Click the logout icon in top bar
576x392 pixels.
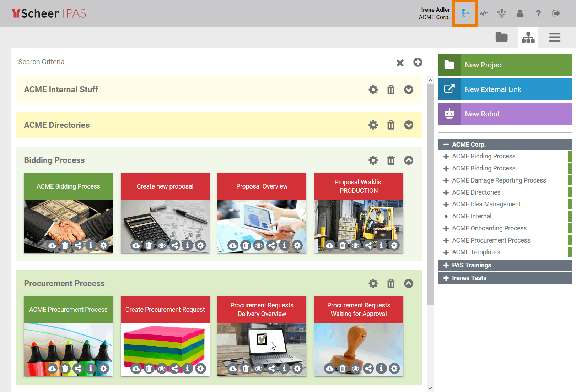coord(556,13)
